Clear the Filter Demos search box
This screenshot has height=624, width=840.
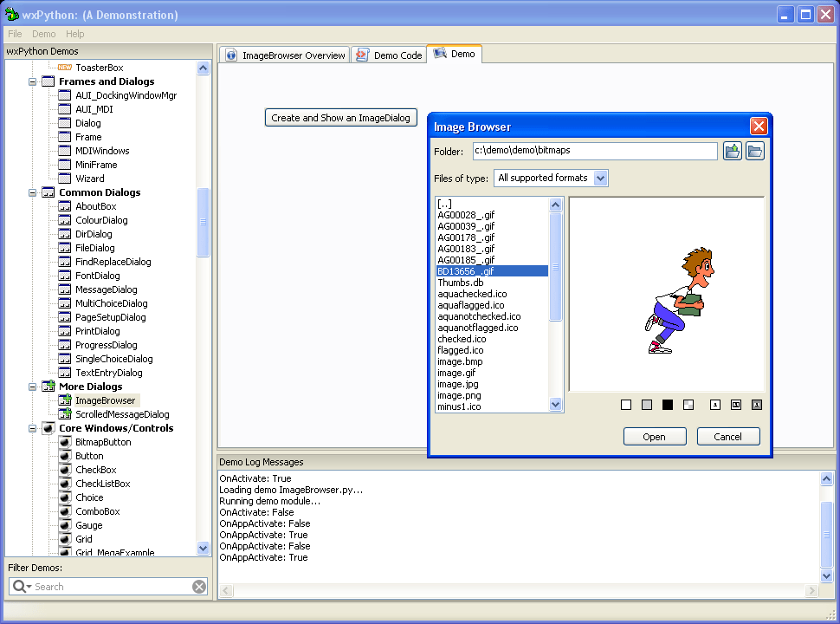[x=199, y=587]
